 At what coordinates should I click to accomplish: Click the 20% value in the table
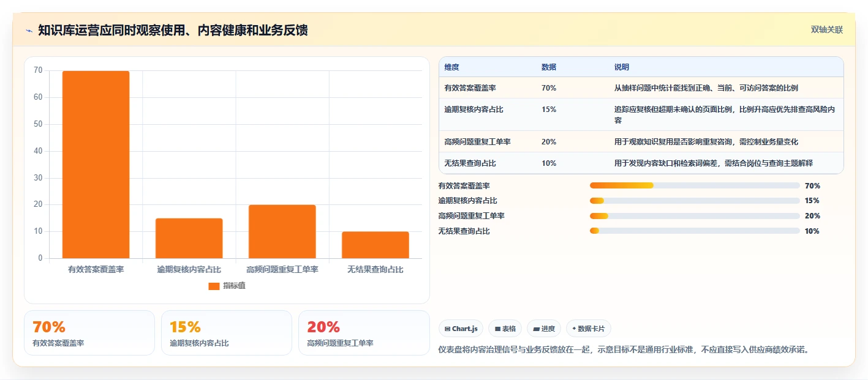point(549,142)
